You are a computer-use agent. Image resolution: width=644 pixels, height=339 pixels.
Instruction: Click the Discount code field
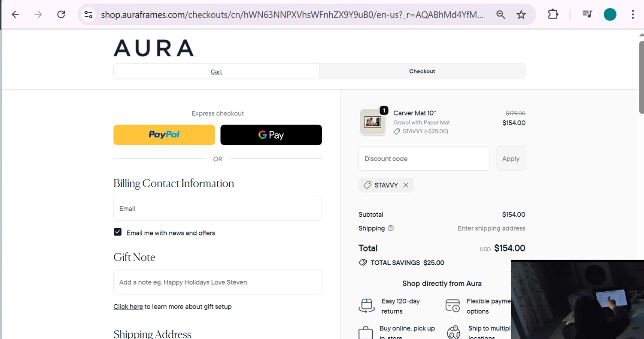click(x=424, y=158)
